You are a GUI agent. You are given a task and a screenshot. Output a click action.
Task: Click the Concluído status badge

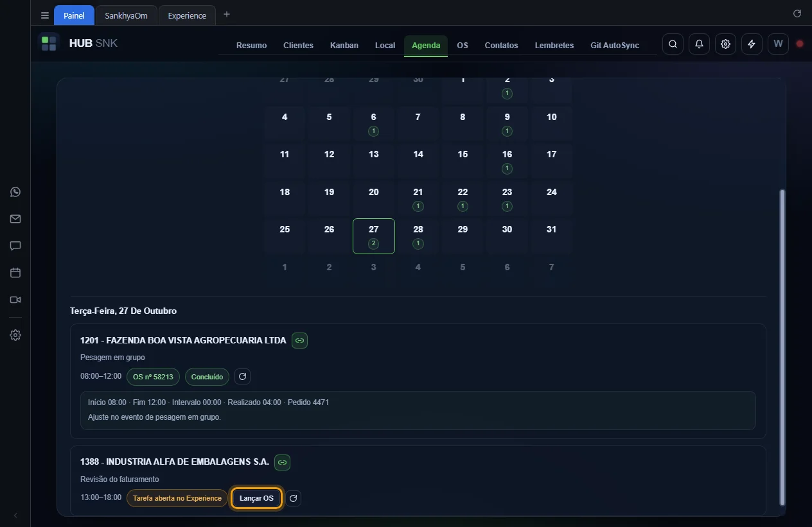tap(207, 377)
